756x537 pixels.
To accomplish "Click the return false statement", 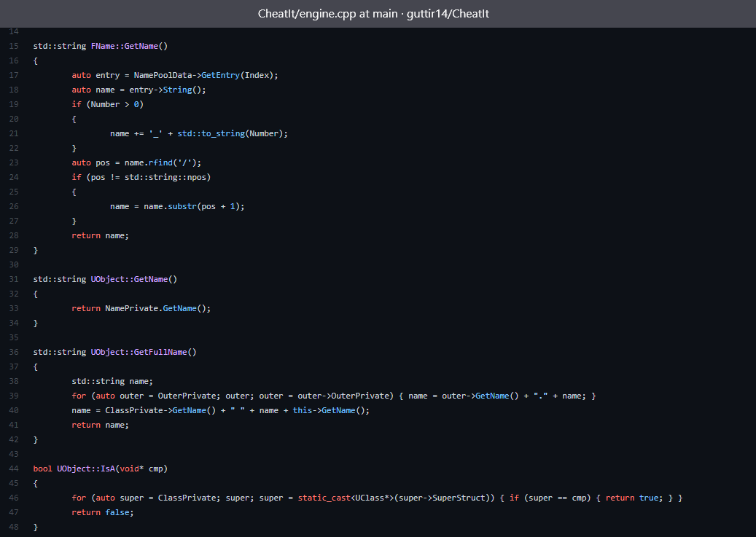I will (x=103, y=512).
